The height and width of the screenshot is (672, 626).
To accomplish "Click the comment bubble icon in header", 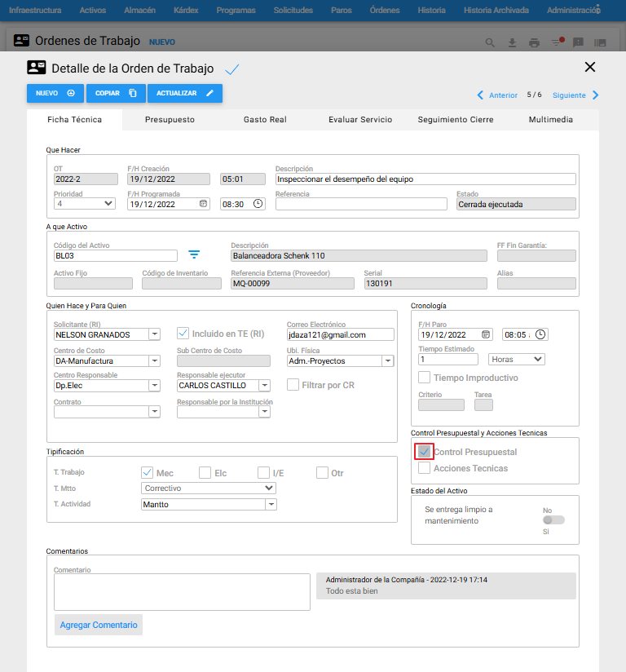I will (x=579, y=42).
